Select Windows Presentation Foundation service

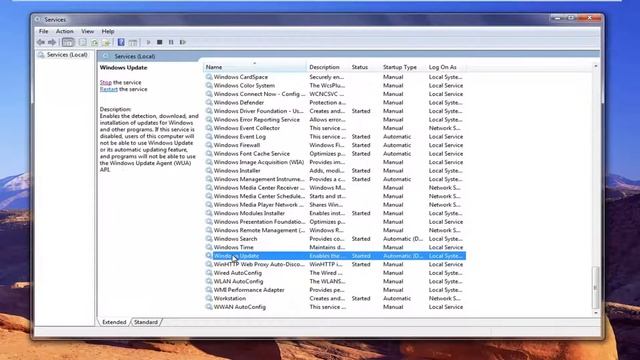(x=335, y=222)
